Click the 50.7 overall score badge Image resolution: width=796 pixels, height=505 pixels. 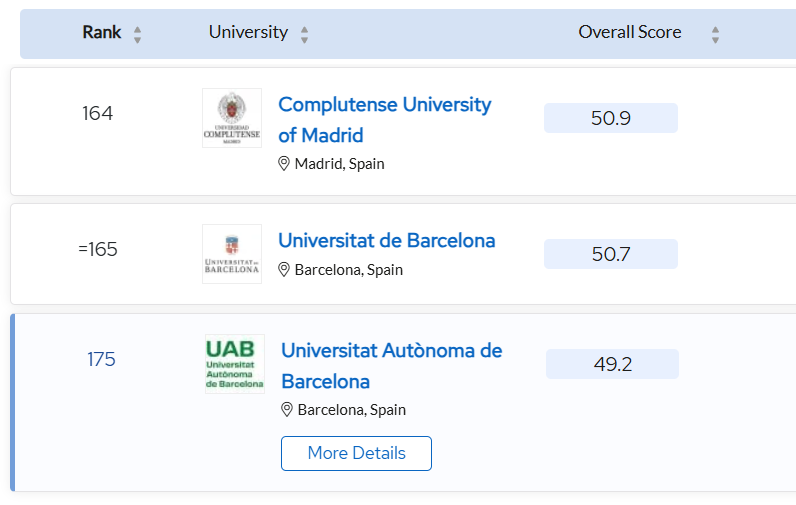[x=610, y=254]
